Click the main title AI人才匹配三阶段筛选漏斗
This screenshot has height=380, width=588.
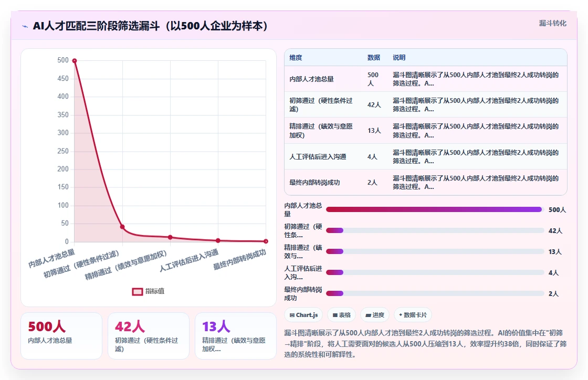(150, 26)
